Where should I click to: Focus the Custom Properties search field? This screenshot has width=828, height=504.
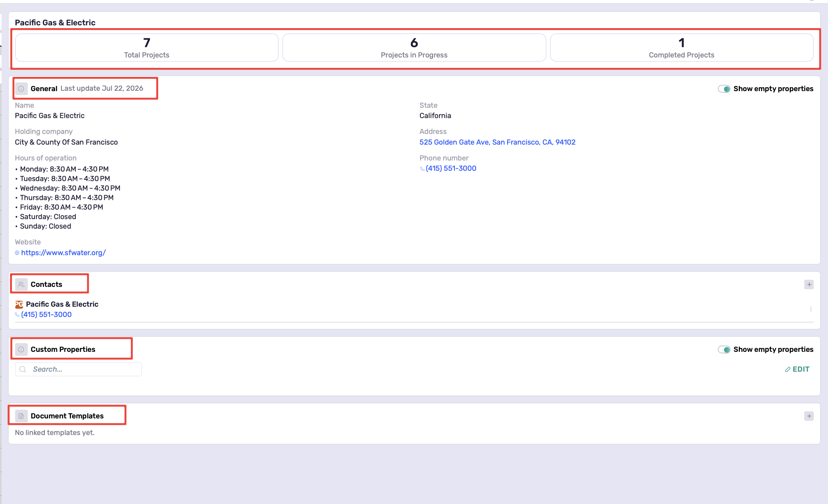(79, 369)
